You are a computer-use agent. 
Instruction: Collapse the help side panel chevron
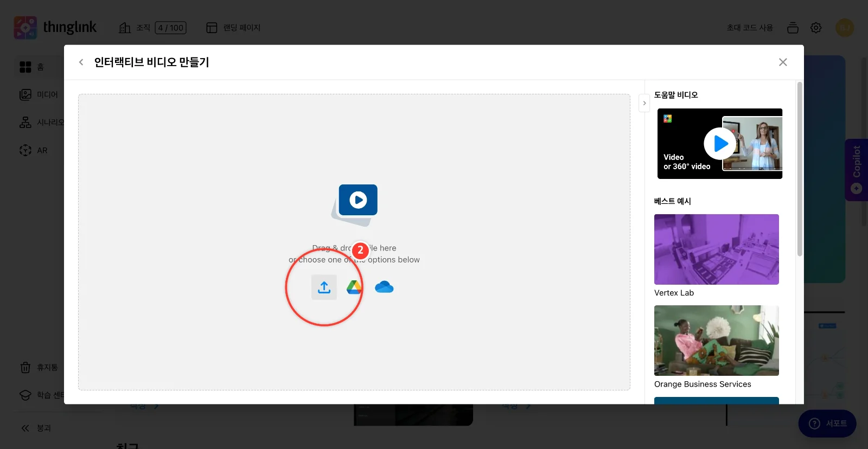coord(644,103)
